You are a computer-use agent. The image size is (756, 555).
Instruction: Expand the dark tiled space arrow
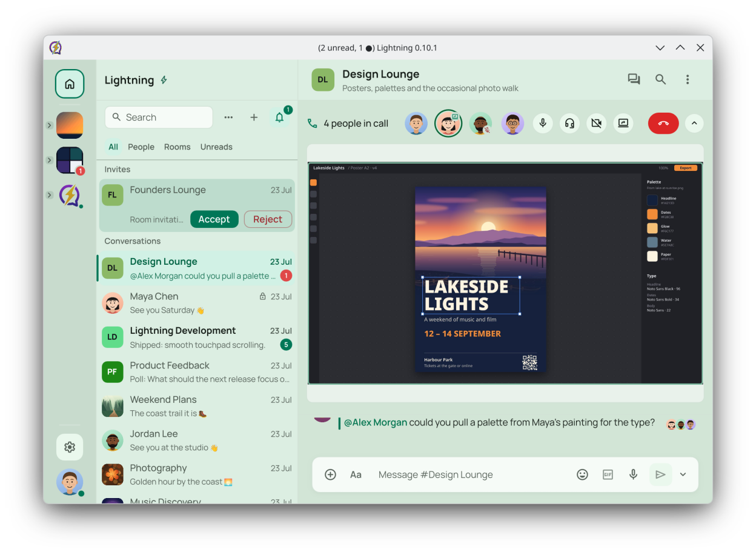[x=49, y=161]
